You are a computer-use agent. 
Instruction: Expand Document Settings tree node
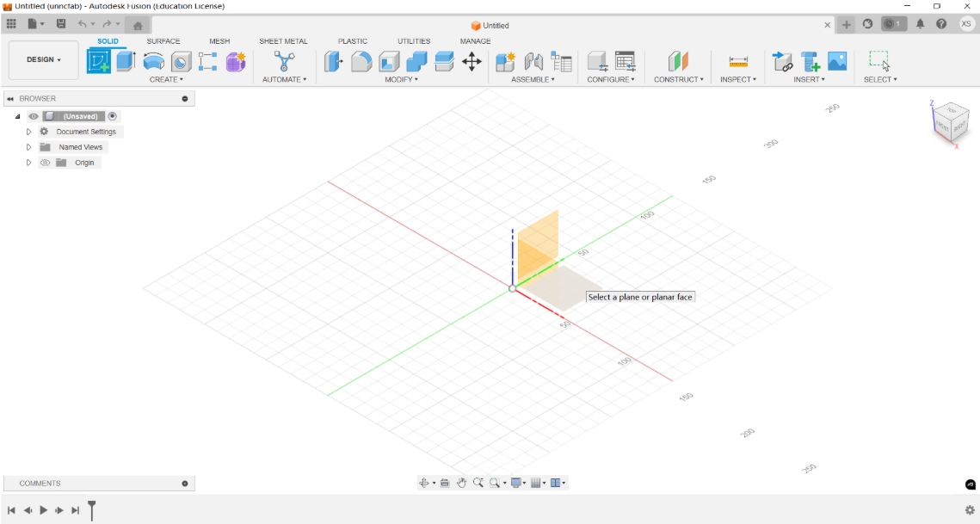[28, 132]
